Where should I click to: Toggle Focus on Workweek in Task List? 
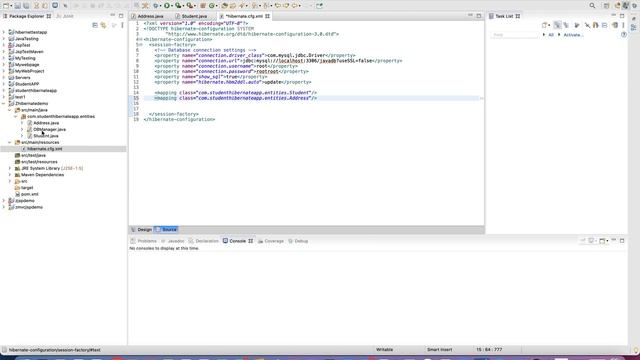pyautogui.click(x=577, y=25)
